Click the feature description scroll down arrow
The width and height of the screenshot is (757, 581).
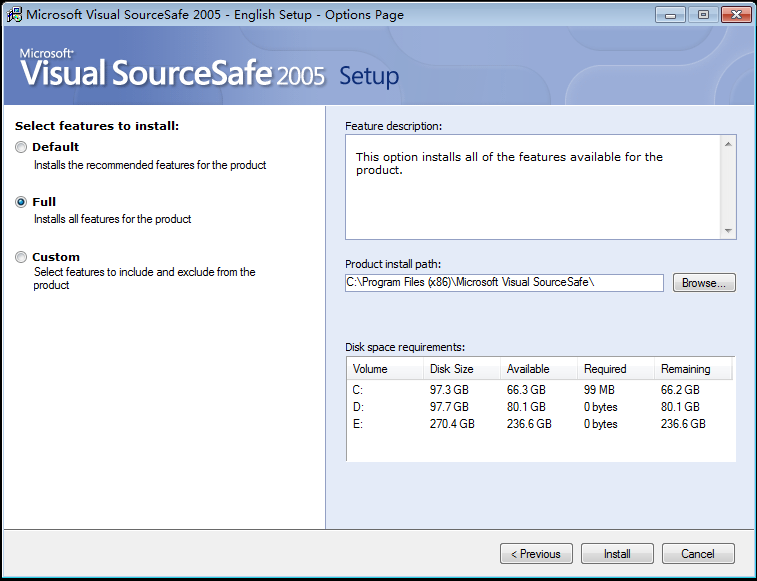pyautogui.click(x=728, y=231)
